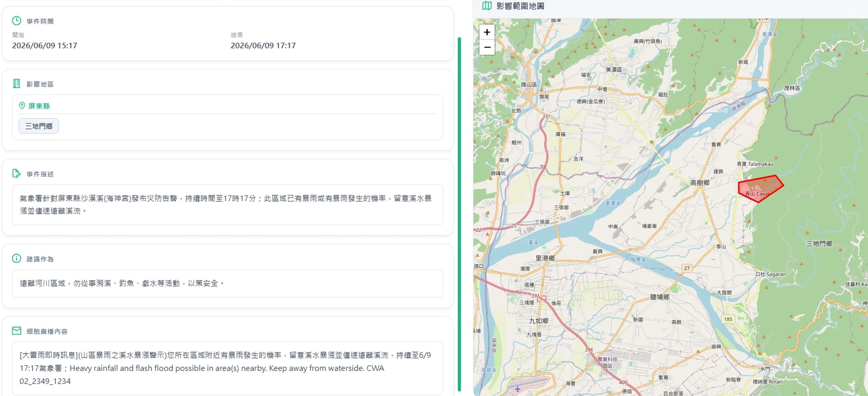The image size is (868, 396).
Task: Click the 美濃區 label on the map
Action: pyautogui.click(x=614, y=69)
